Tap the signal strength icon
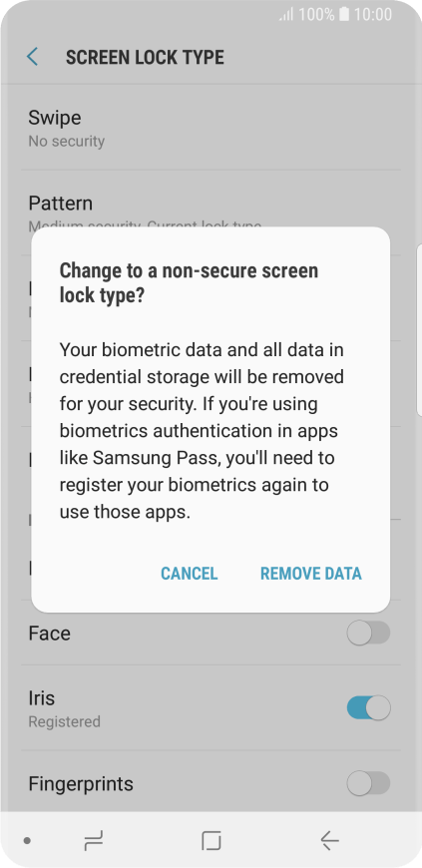The width and height of the screenshot is (422, 868). tap(286, 15)
